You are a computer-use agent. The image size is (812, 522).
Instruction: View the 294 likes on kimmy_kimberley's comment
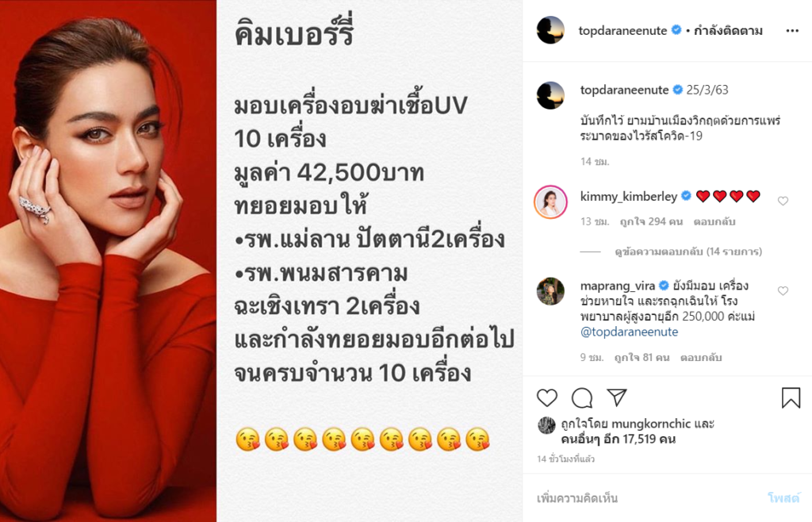coord(651,221)
